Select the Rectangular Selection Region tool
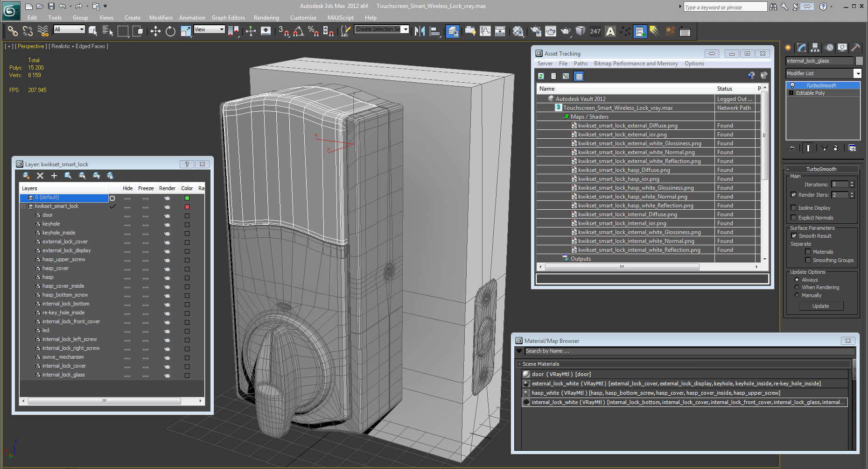The height and width of the screenshot is (469, 868). pyautogui.click(x=123, y=31)
